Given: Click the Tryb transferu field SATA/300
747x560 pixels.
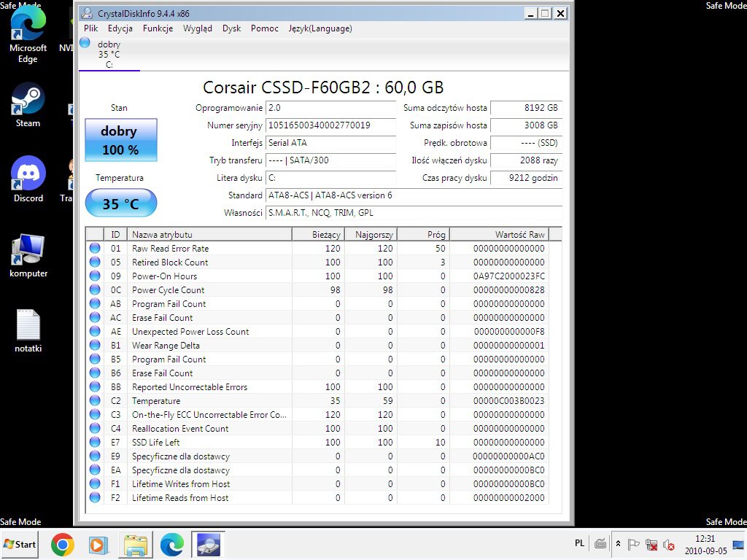Looking at the screenshot, I should [330, 160].
